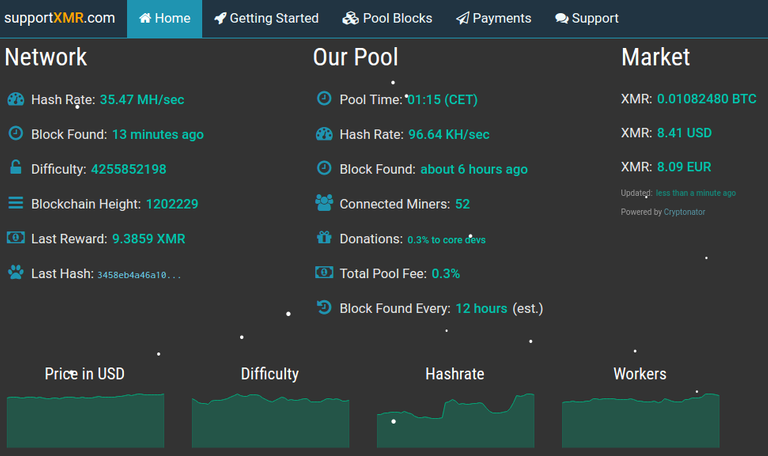Go to the Pool Blocks page
Viewport: 768px width, 456px height.
click(x=387, y=18)
